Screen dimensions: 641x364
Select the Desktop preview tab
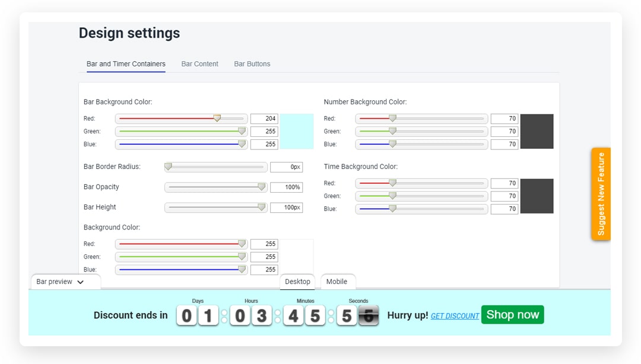click(297, 282)
